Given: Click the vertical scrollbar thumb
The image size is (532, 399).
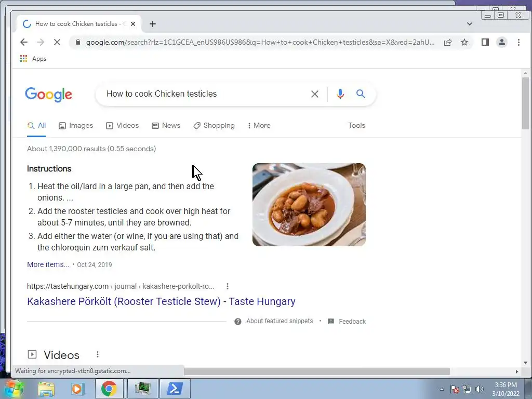Looking at the screenshot, I should point(525,103).
